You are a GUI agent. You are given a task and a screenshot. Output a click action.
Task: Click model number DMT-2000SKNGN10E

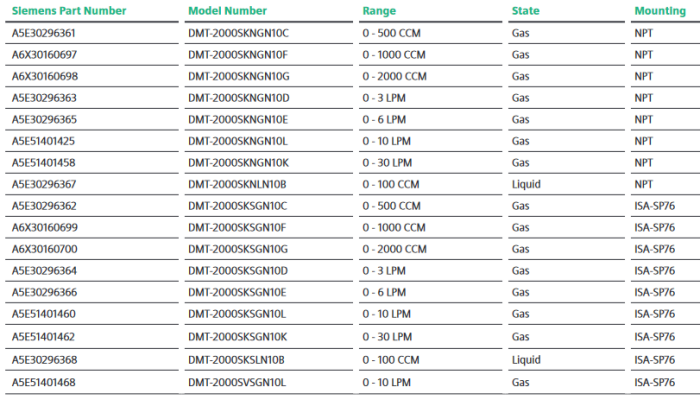(237, 120)
